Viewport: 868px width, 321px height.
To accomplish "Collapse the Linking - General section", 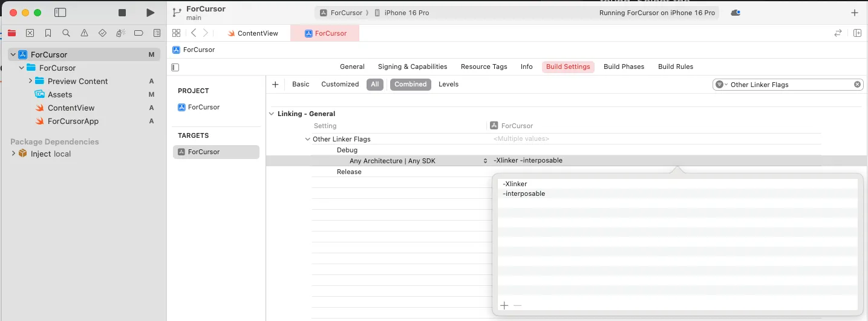I will click(271, 114).
